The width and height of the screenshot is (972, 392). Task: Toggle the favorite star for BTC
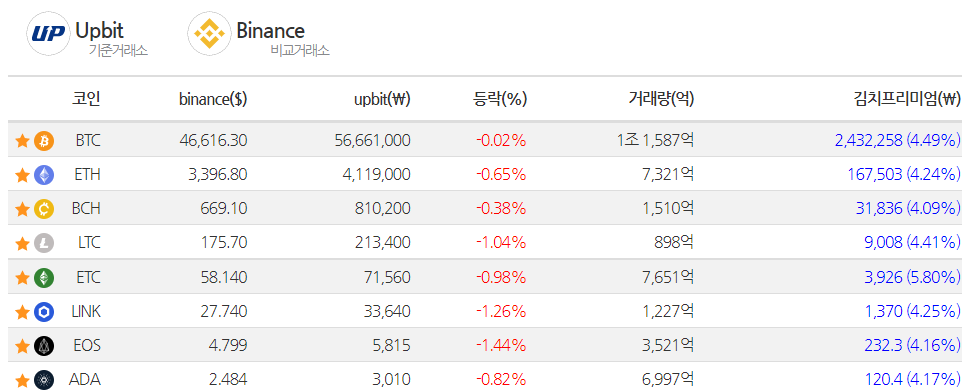point(22,141)
